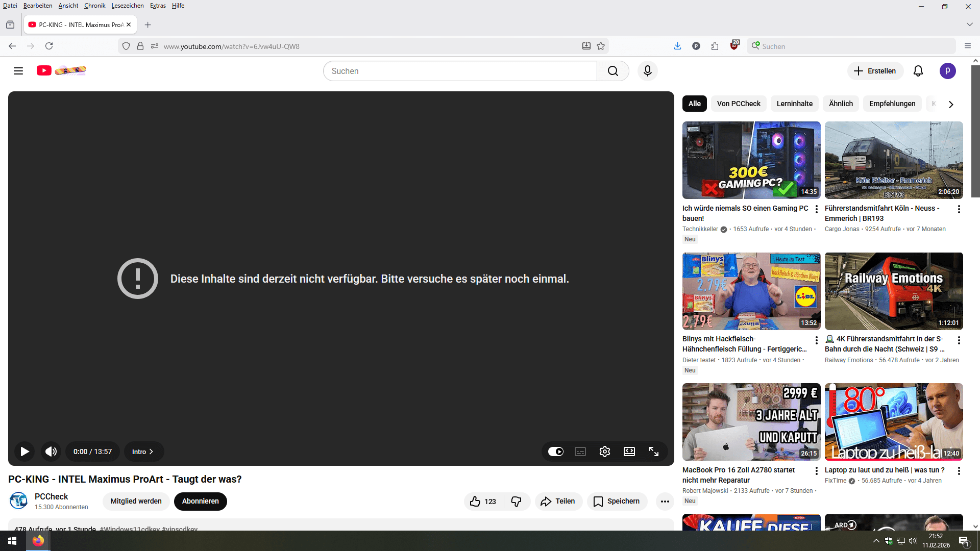The image size is (980, 551).
Task: Click the video progress bar timestamp area
Action: (x=92, y=452)
